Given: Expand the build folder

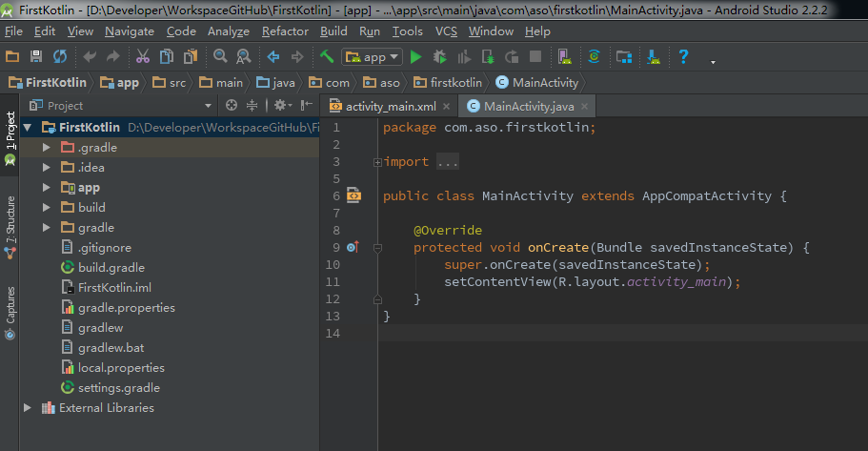Looking at the screenshot, I should 47,207.
